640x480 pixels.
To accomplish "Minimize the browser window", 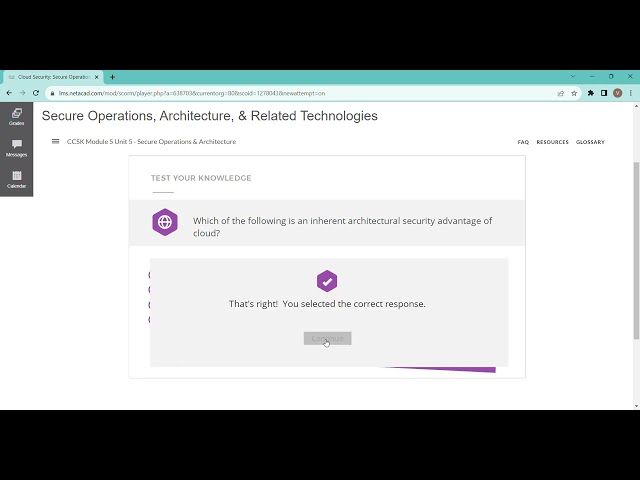I will tap(592, 76).
